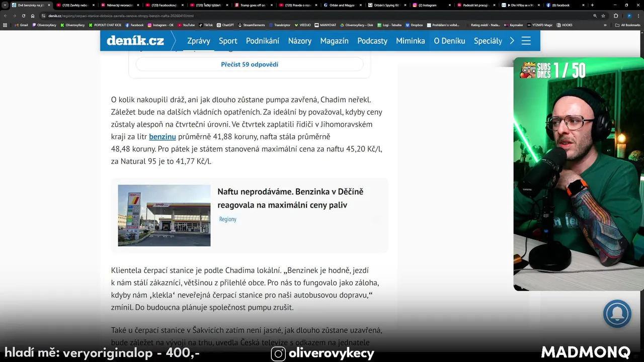Open the deník.cz hamburger menu
The height and width of the screenshot is (362, 644).
[x=526, y=41]
